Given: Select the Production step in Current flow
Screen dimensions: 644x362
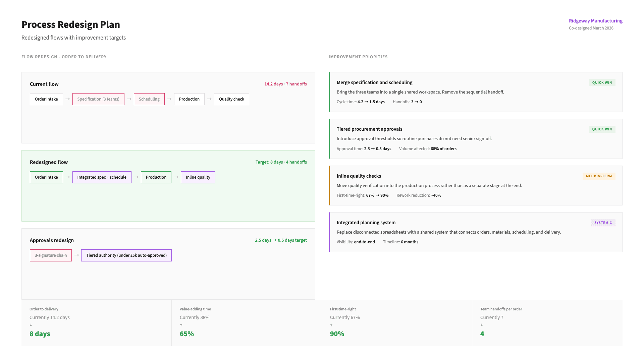Looking at the screenshot, I should coord(189,99).
